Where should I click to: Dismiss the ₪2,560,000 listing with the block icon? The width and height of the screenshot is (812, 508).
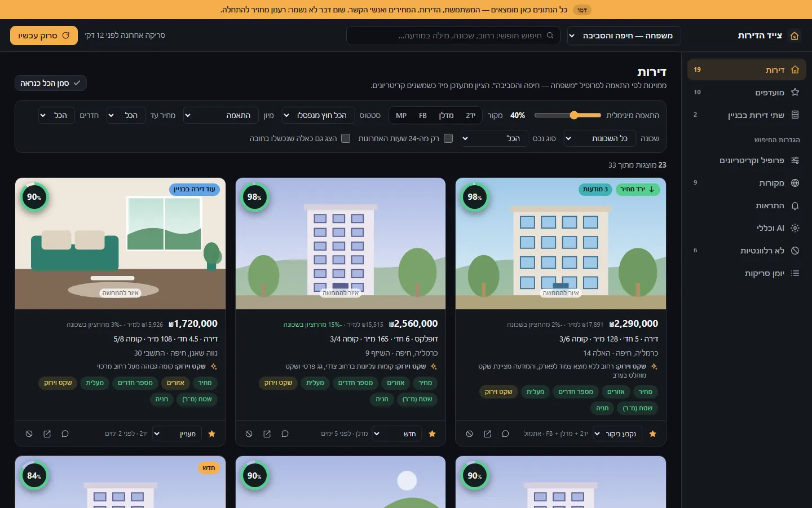tap(249, 434)
